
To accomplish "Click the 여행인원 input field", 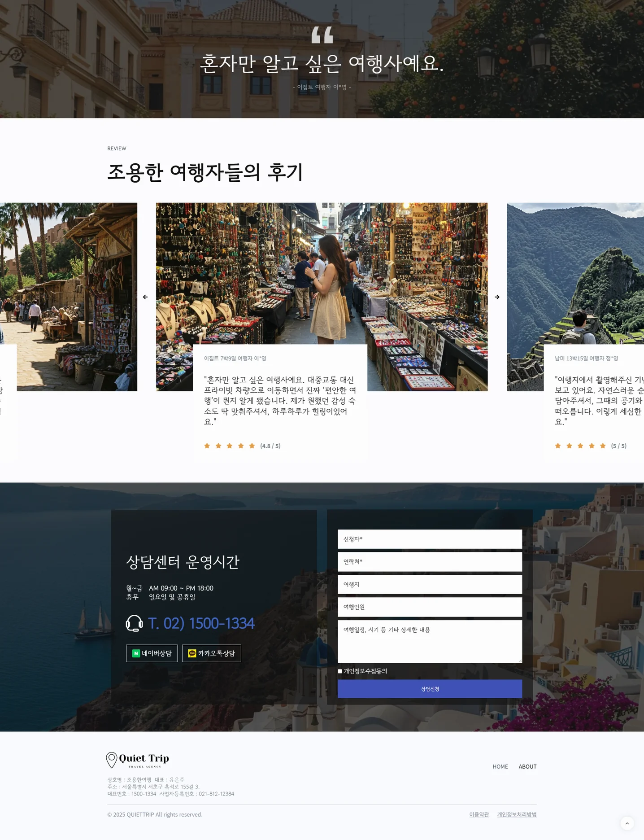I will pyautogui.click(x=430, y=607).
